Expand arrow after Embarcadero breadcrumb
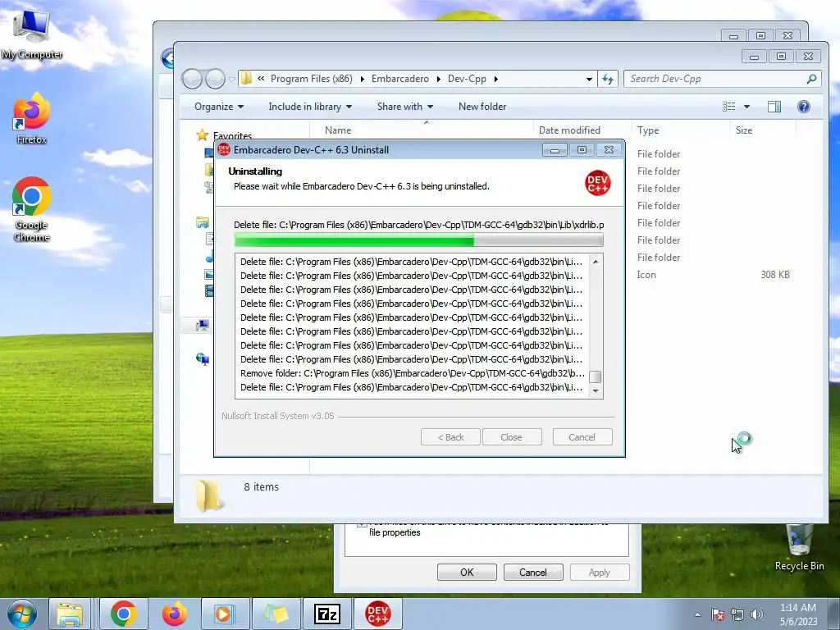840x630 pixels. (x=438, y=79)
